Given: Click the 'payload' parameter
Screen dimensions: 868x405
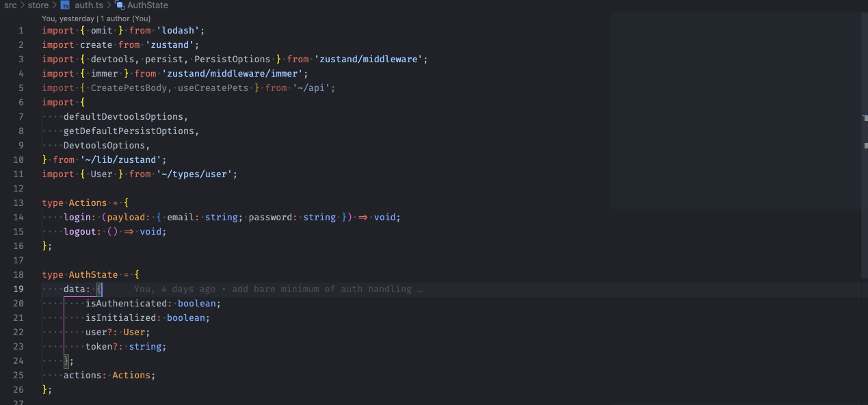Looking at the screenshot, I should pos(126,217).
